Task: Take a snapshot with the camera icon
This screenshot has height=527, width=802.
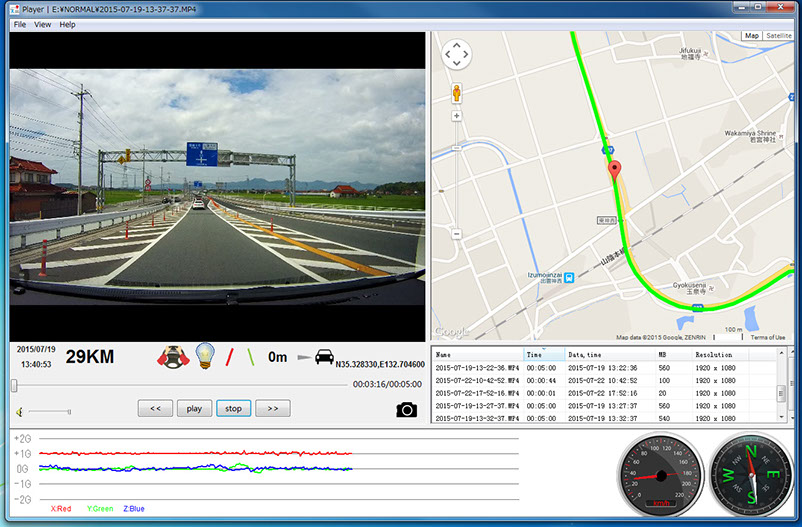Action: pos(407,409)
